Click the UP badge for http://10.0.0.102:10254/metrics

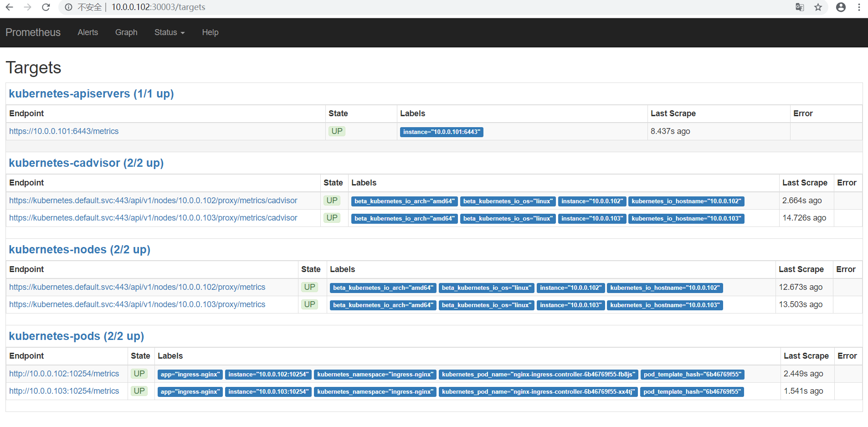[139, 374]
